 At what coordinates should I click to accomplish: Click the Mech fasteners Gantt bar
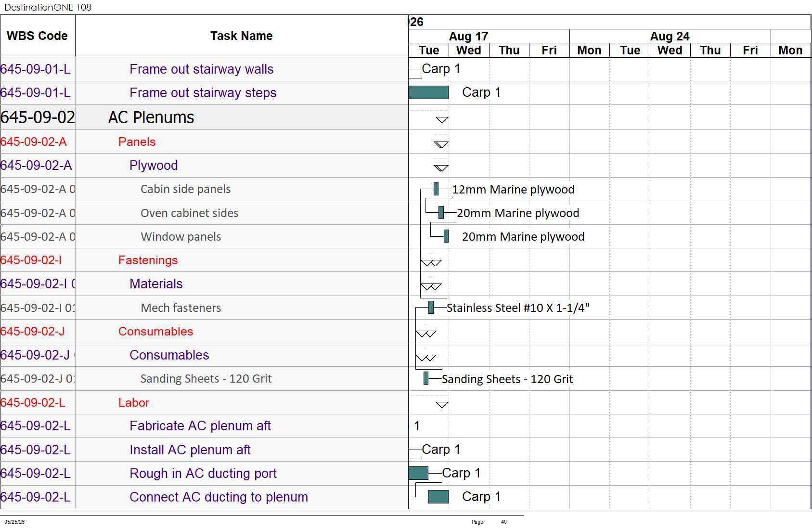431,307
